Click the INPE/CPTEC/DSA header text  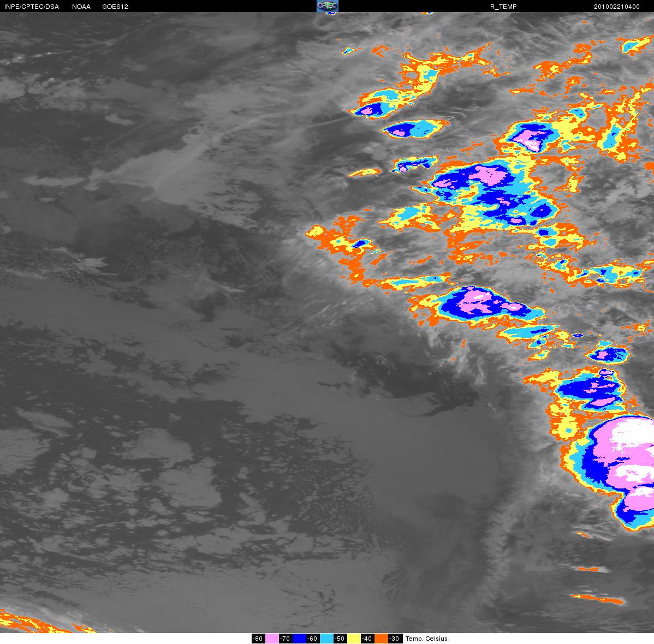pos(32,7)
